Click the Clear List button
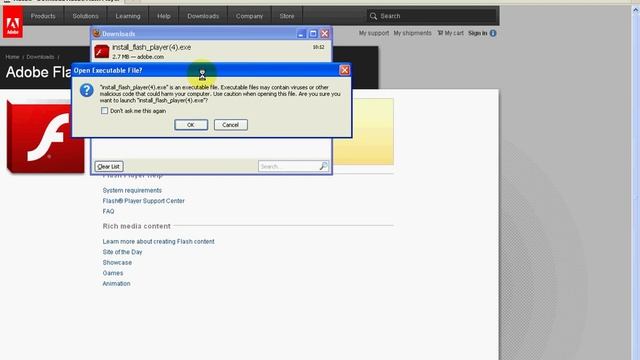The height and width of the screenshot is (360, 640). [109, 167]
